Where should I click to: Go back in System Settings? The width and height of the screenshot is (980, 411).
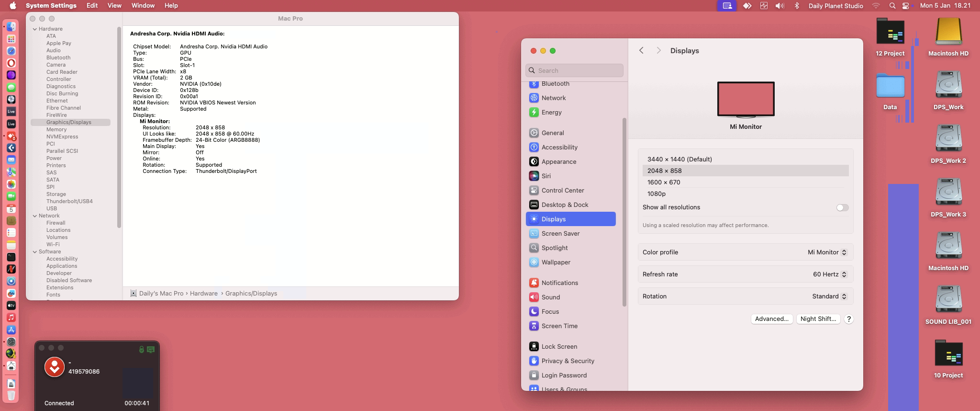coord(642,51)
